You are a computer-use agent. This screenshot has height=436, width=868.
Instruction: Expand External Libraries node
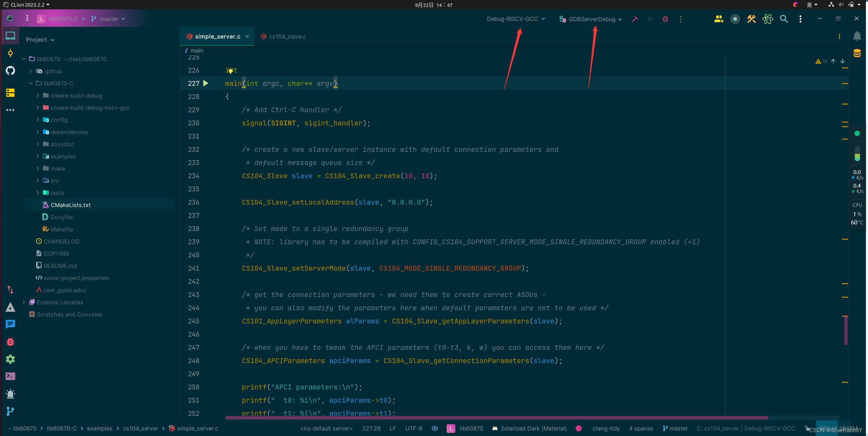pos(24,302)
